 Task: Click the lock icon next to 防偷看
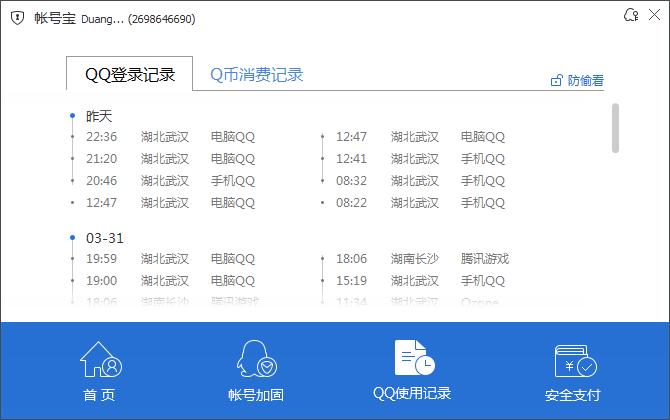point(556,80)
